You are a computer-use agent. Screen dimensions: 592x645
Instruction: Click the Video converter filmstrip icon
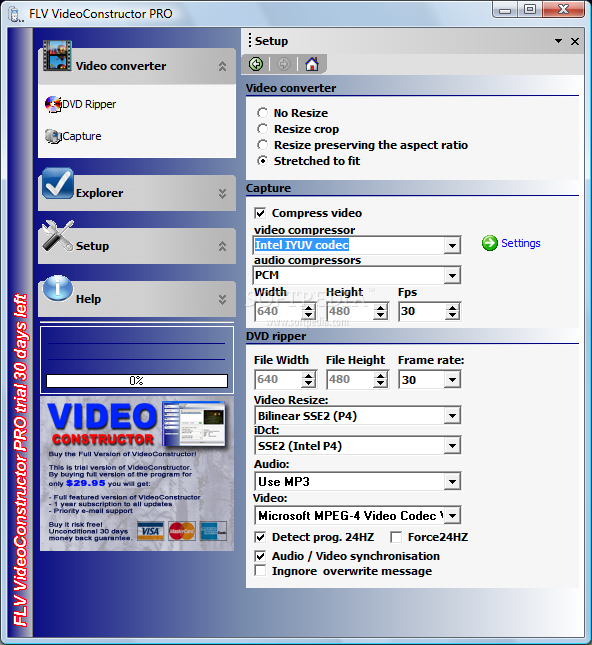(57, 56)
